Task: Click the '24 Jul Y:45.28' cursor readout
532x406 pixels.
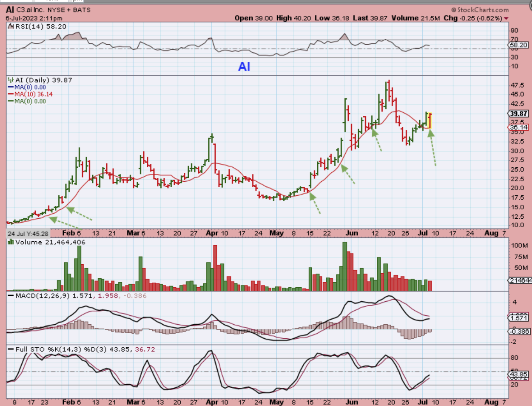Action: click(28, 234)
